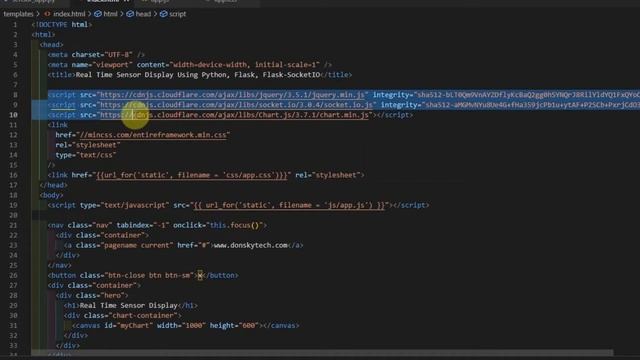The height and width of the screenshot is (360, 640).
Task: Follow the //mincss.com/entireframework.min.css link
Action: 153,135
